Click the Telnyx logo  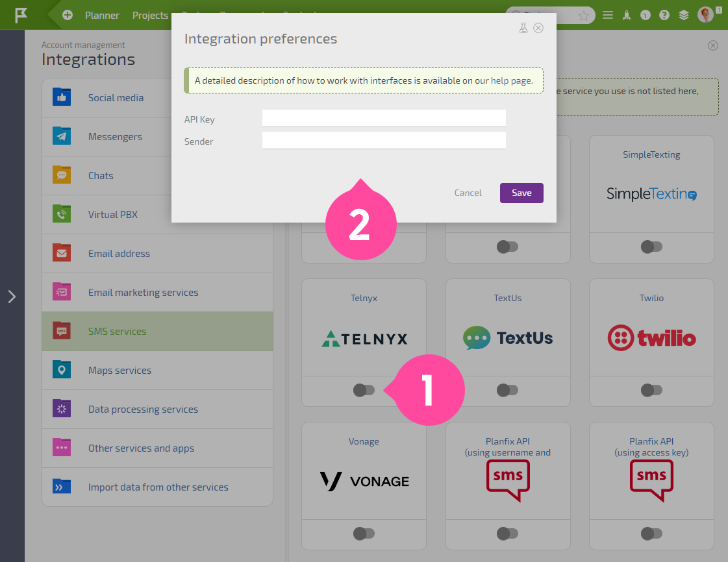click(x=364, y=338)
